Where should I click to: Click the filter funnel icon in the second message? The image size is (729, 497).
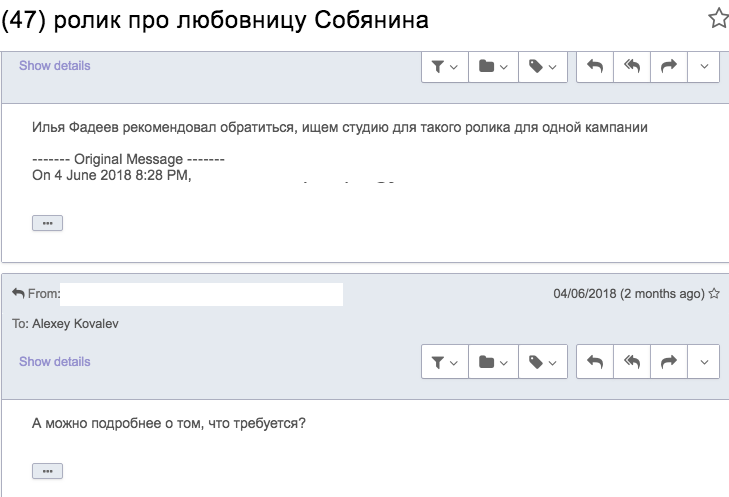coord(444,362)
